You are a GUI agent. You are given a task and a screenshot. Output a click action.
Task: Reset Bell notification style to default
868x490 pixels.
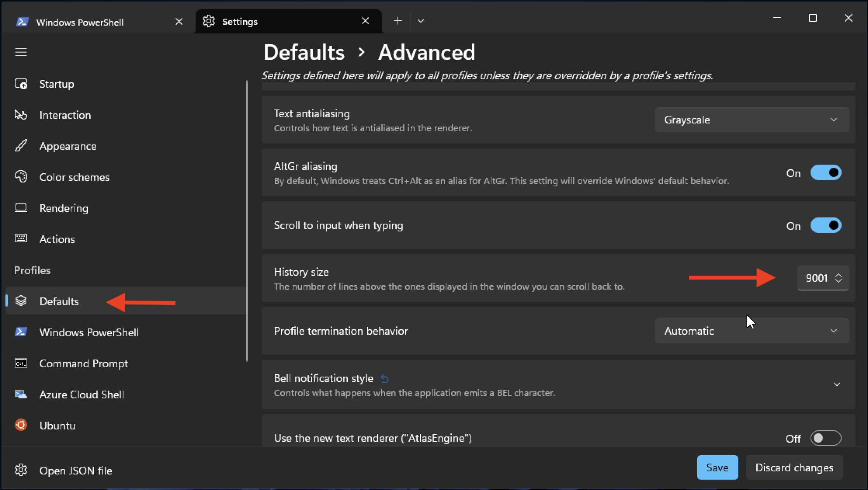(384, 379)
